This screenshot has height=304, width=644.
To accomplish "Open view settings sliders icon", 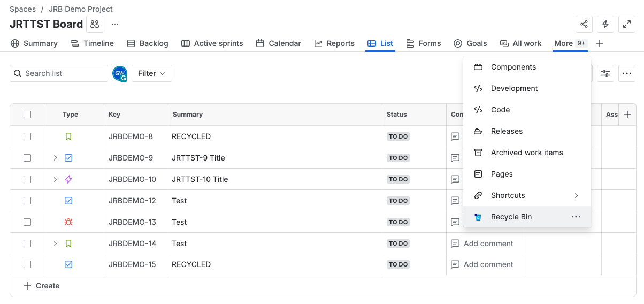I will pyautogui.click(x=605, y=73).
